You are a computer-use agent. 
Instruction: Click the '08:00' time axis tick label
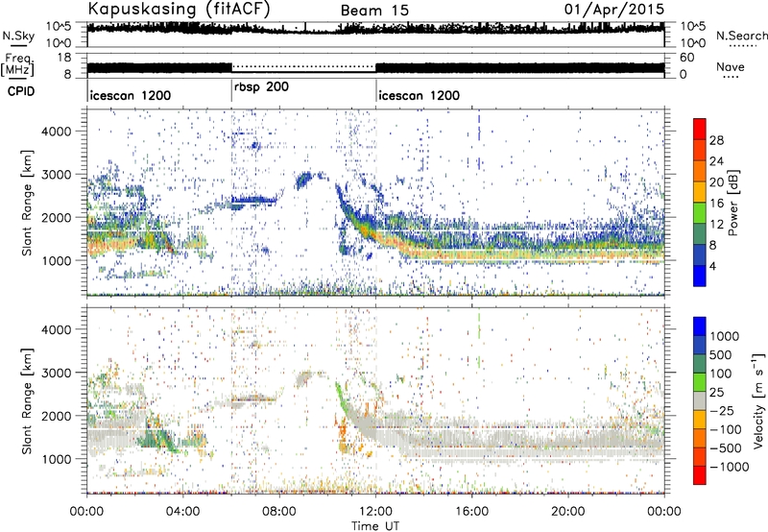click(279, 512)
